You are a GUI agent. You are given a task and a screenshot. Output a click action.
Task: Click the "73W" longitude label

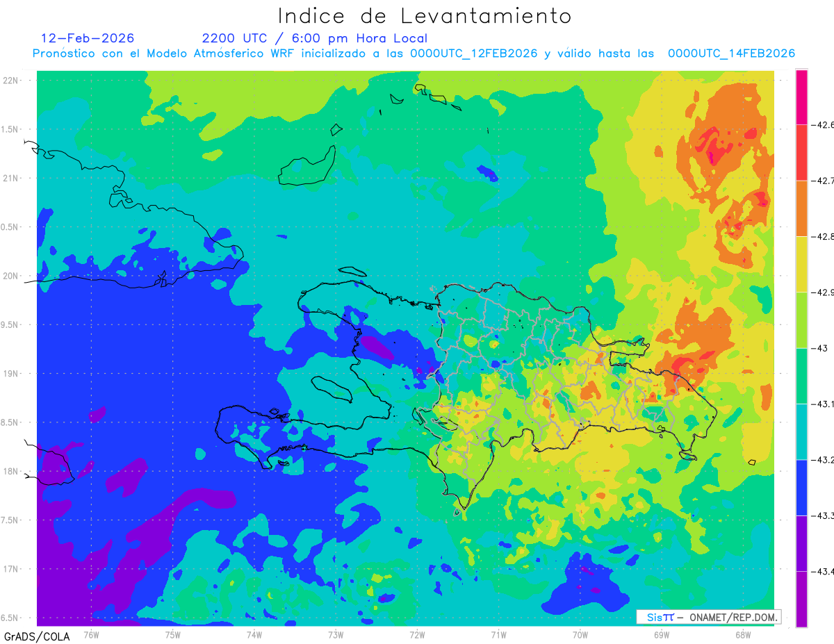pyautogui.click(x=336, y=635)
